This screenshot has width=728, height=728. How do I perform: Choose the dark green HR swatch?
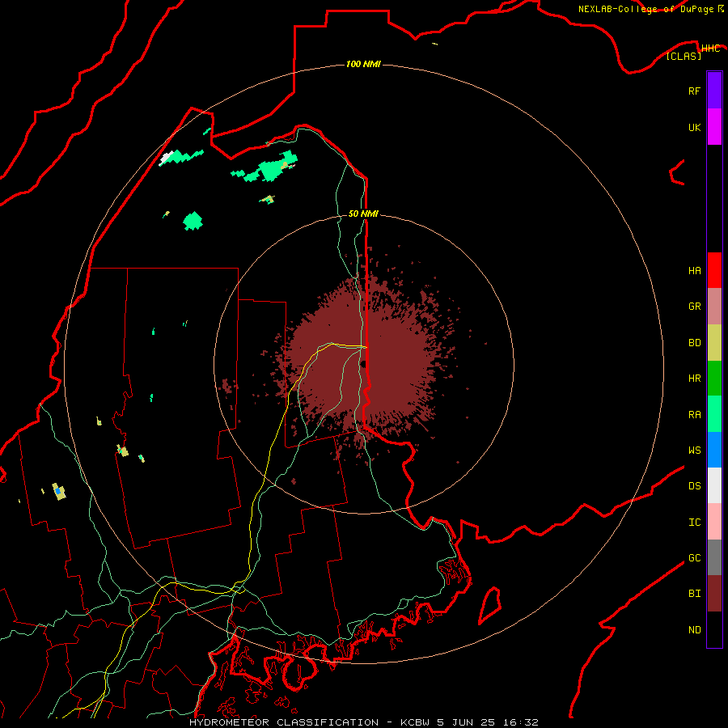click(714, 379)
